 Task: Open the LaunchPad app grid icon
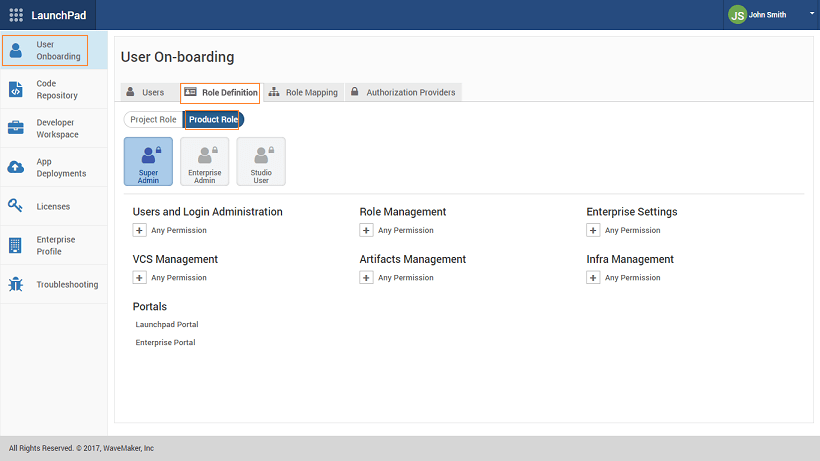[16, 15]
